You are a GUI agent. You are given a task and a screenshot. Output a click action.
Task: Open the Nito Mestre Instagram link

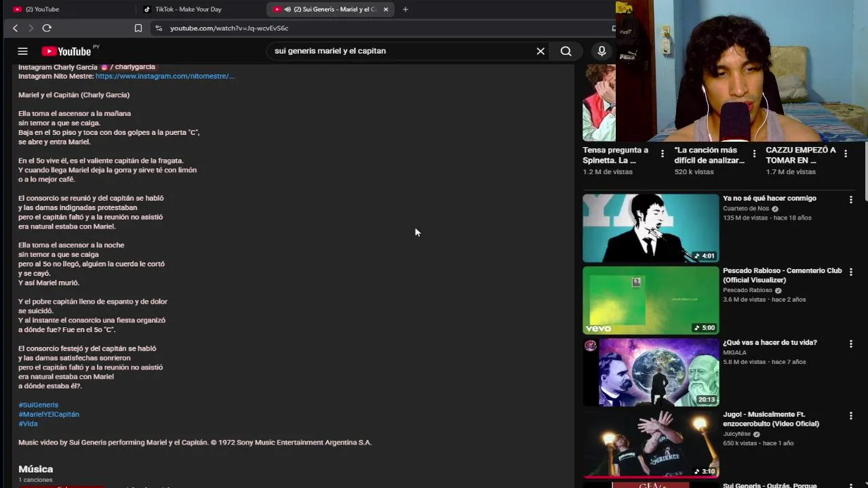coord(165,76)
